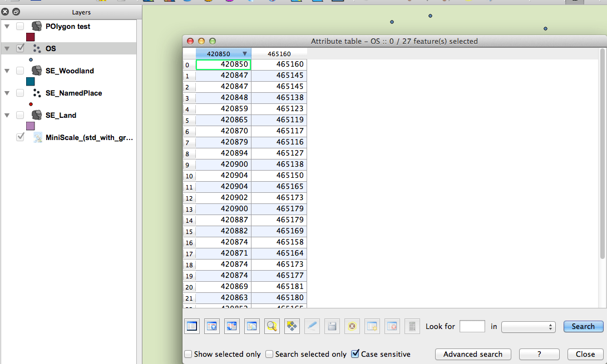607x364 pixels.
Task: Zoom map to the selected rows
Action: 272,326
